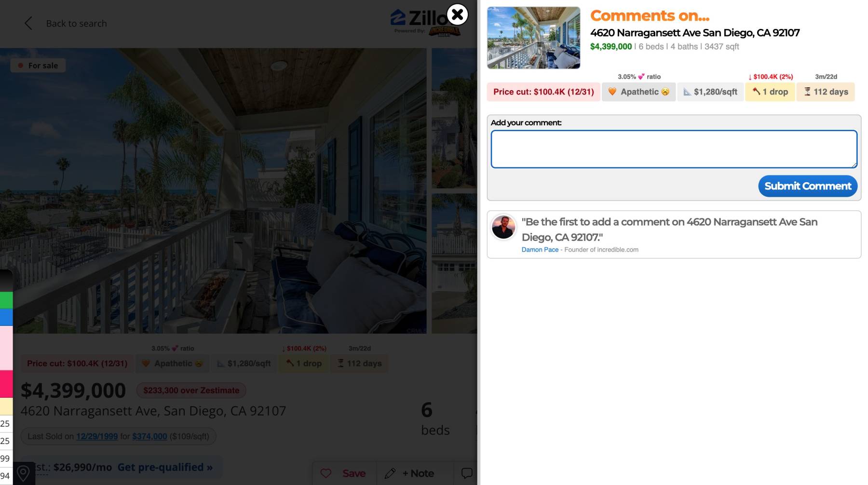Focus the Add your comment text box
868x485 pixels.
pyautogui.click(x=674, y=149)
